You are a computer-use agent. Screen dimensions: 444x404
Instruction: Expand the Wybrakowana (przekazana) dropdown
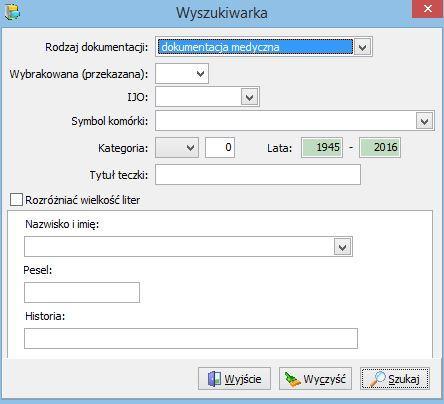[x=200, y=73]
